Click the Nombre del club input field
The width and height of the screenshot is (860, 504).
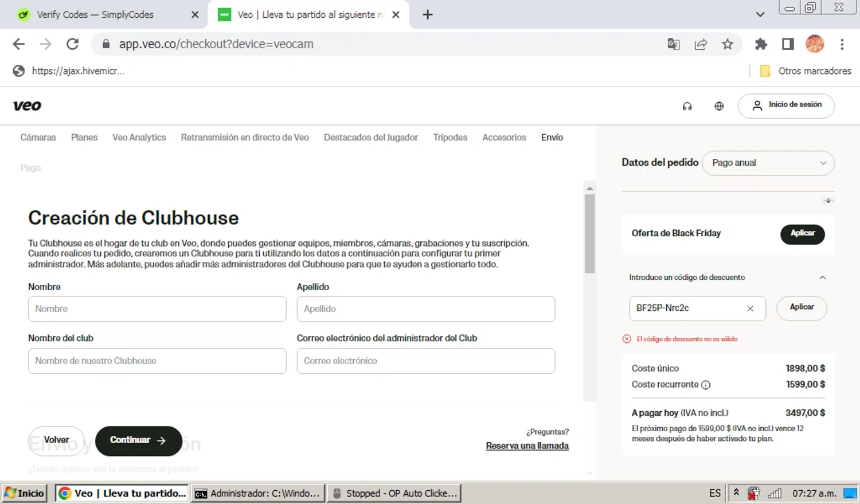[157, 361]
